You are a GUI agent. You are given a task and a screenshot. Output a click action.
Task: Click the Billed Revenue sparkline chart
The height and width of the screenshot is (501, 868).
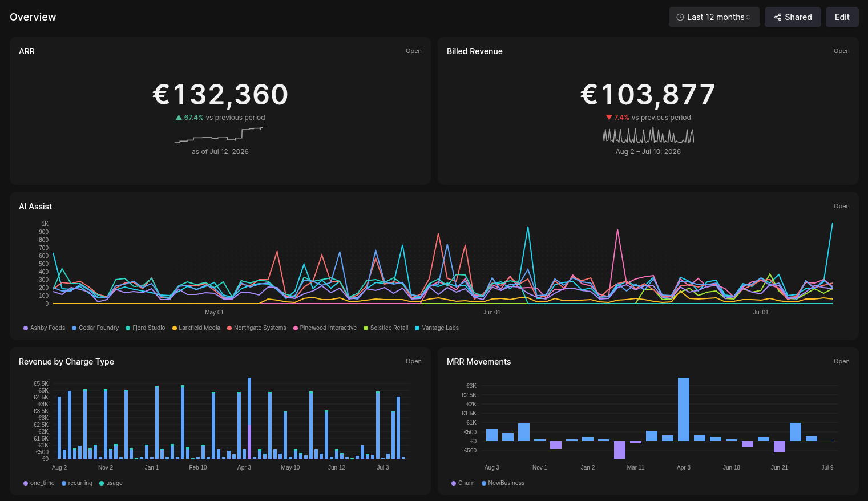tap(648, 135)
